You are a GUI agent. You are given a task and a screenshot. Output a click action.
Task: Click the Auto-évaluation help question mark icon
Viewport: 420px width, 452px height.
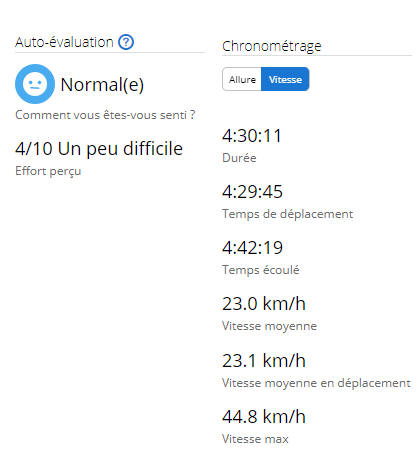click(126, 42)
